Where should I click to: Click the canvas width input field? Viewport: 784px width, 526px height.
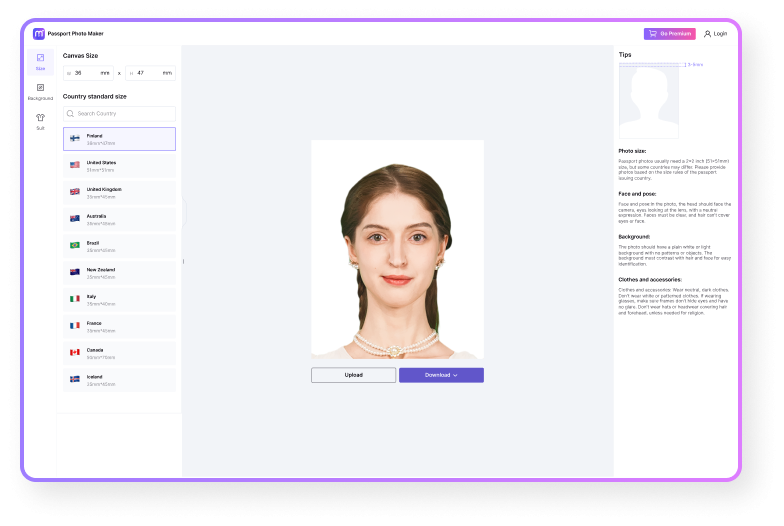click(x=89, y=73)
